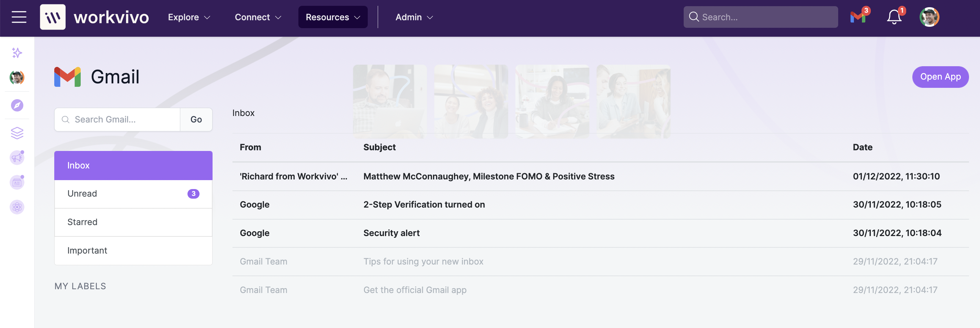Viewport: 980px width, 328px height.
Task: Expand the Admin dropdown menu
Action: coord(414,17)
